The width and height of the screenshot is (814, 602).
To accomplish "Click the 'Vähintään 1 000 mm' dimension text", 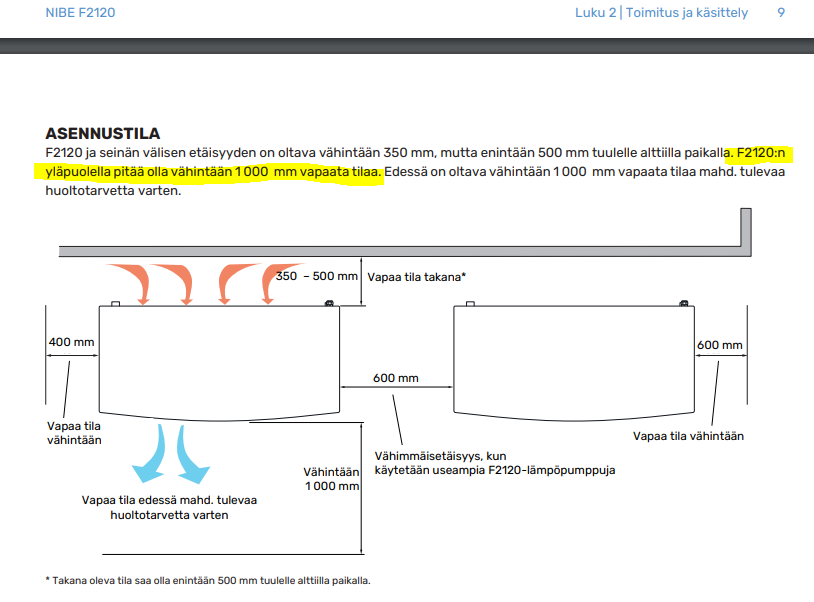I will tap(331, 479).
